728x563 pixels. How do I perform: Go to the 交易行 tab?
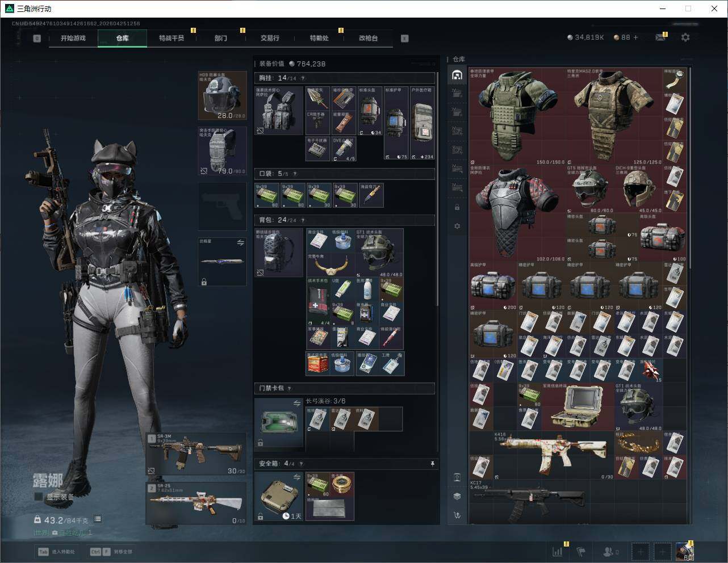[270, 38]
